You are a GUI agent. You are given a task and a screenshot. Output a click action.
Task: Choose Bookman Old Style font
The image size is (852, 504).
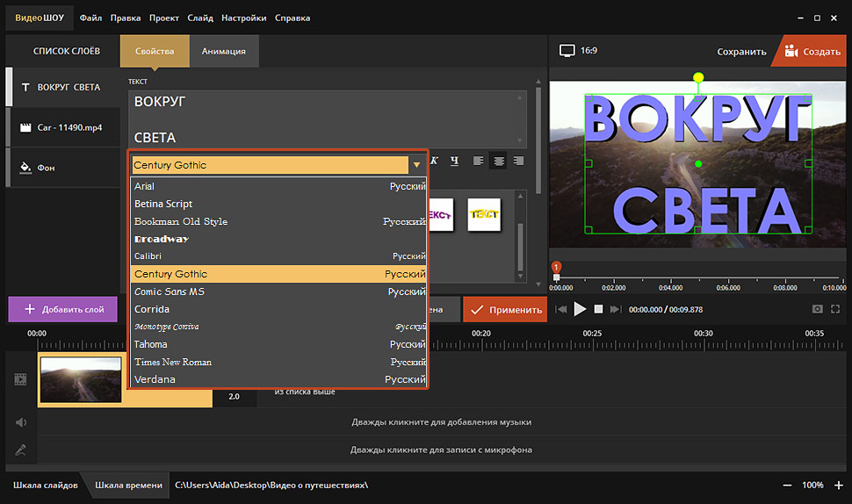[278, 221]
